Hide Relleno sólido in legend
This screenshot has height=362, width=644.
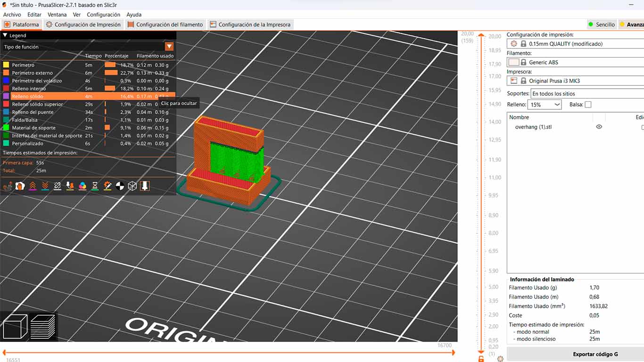(88, 96)
